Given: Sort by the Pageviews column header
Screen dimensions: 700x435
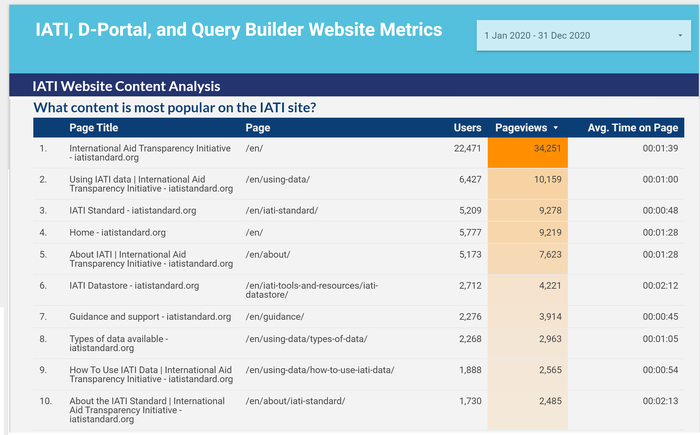Looking at the screenshot, I should click(x=521, y=128).
